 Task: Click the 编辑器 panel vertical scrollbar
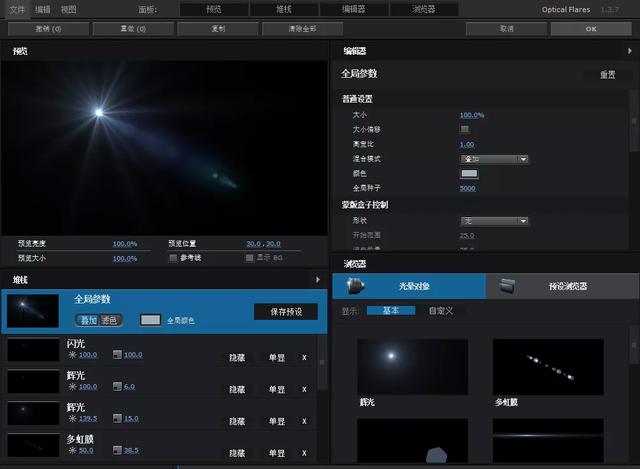(634, 121)
